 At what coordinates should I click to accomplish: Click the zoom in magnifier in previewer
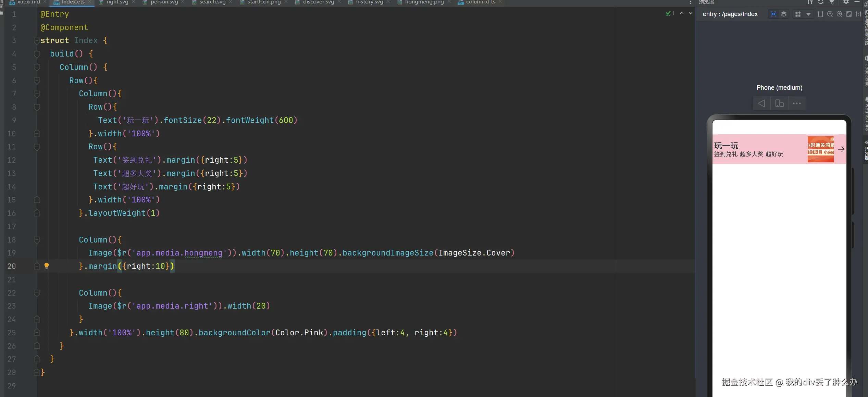tap(840, 14)
